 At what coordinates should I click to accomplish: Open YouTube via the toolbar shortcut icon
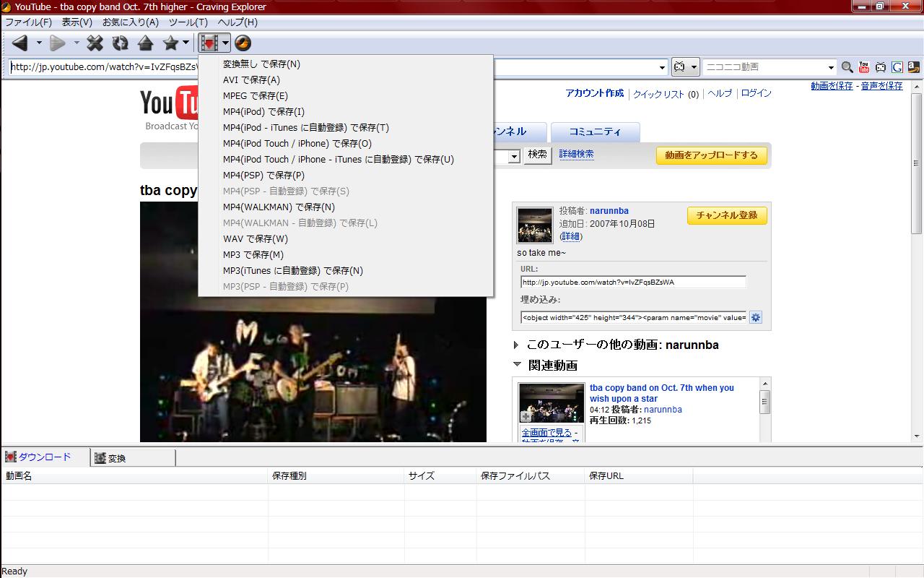tap(864, 67)
